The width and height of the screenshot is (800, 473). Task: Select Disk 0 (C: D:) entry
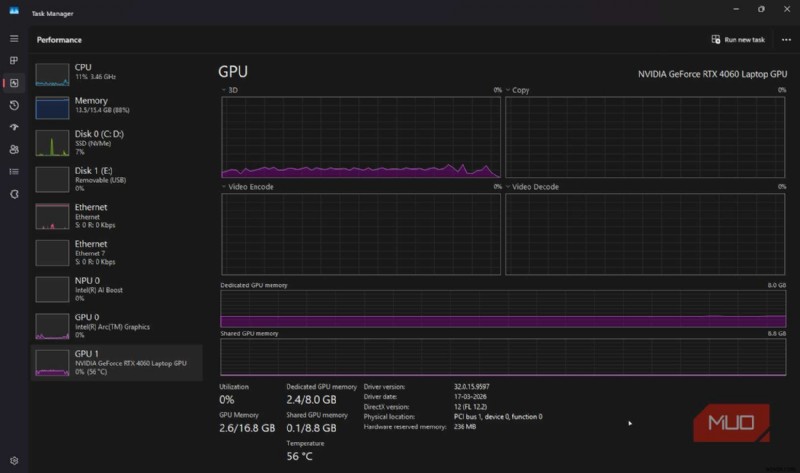pyautogui.click(x=116, y=143)
